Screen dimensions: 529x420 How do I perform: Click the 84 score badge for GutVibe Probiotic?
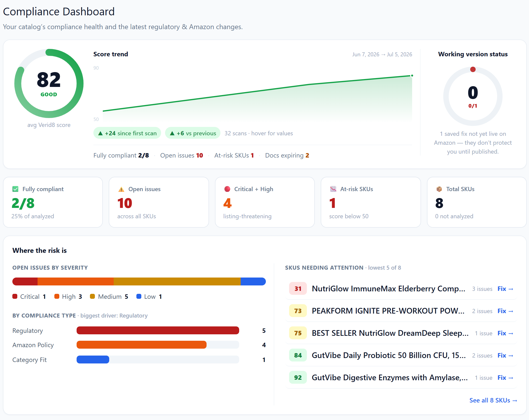pos(298,355)
